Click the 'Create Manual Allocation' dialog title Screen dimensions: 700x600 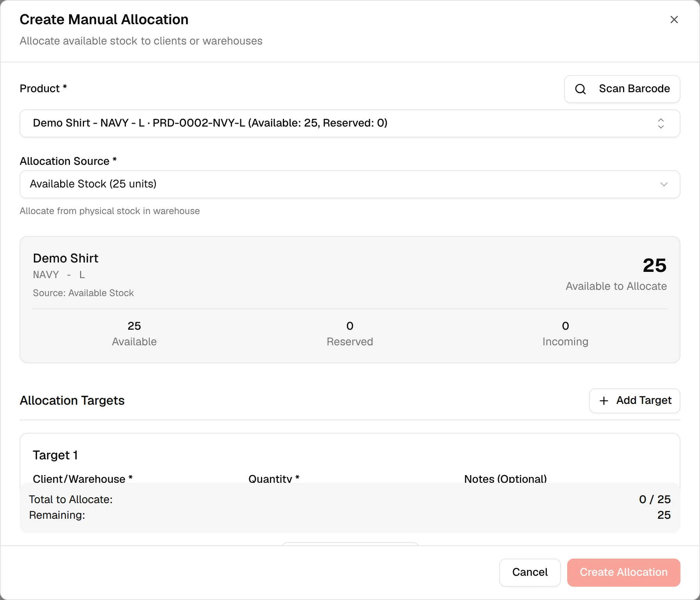pos(104,20)
